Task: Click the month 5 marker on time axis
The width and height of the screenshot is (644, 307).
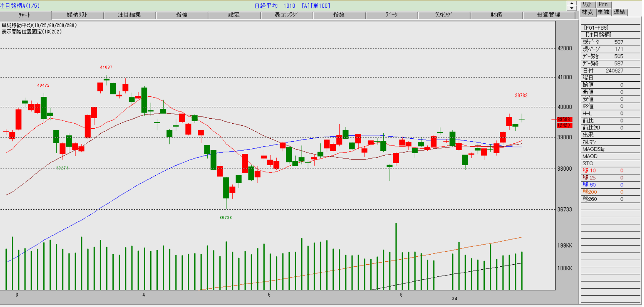Action: [269, 295]
